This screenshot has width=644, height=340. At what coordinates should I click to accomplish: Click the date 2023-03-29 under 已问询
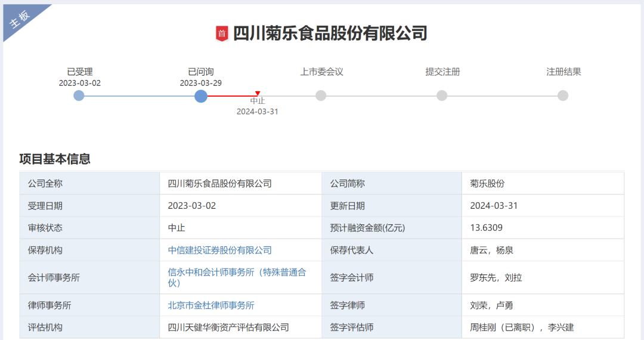click(x=201, y=83)
